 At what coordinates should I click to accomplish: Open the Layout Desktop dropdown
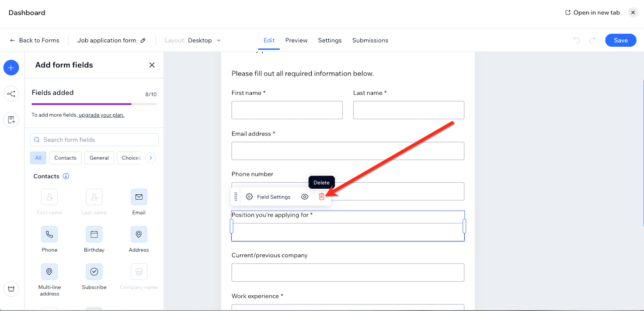pyautogui.click(x=204, y=41)
